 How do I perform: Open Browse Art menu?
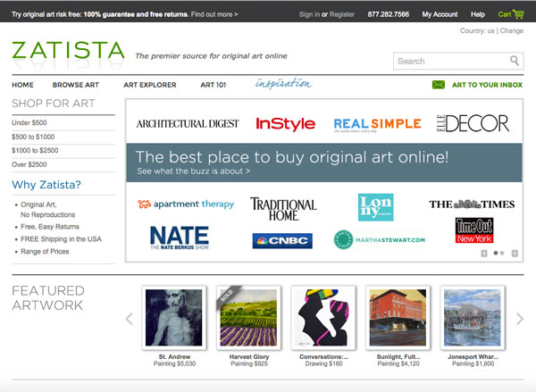coord(76,85)
